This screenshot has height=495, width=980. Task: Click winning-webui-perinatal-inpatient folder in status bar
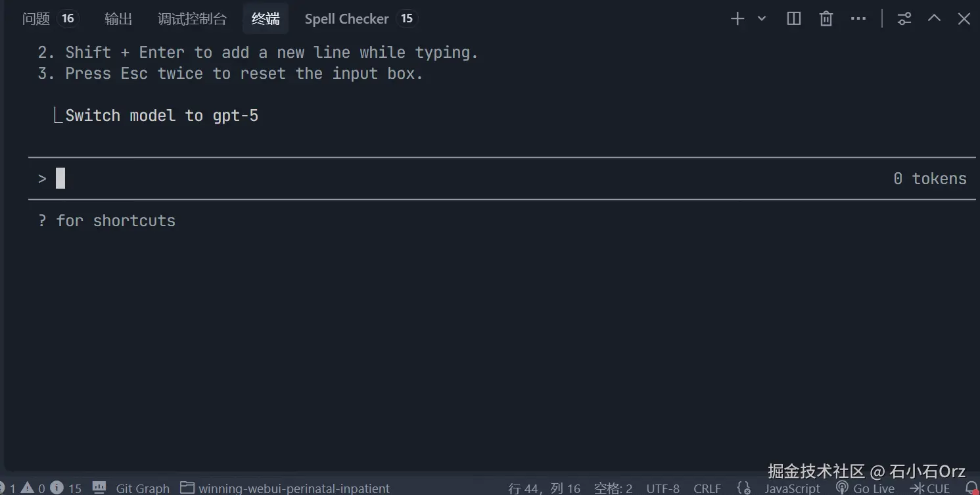[x=293, y=488]
